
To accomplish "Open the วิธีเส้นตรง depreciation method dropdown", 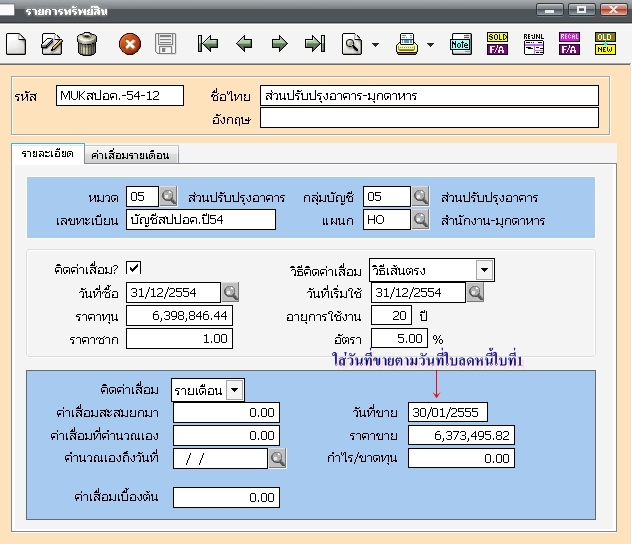I will [484, 270].
